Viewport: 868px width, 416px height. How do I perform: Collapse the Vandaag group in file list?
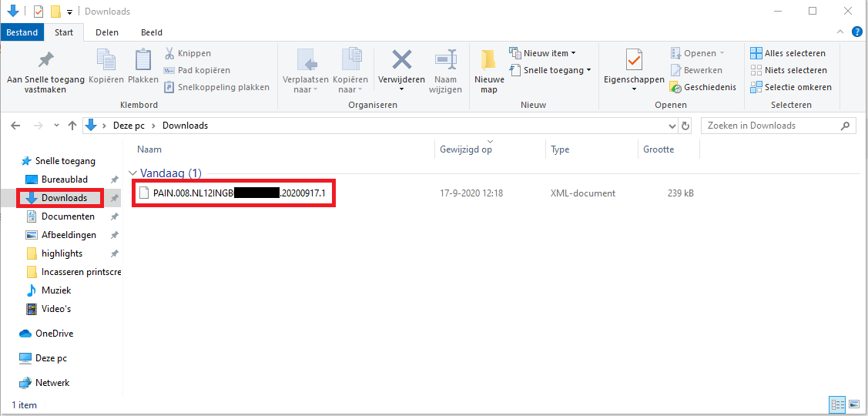[133, 174]
